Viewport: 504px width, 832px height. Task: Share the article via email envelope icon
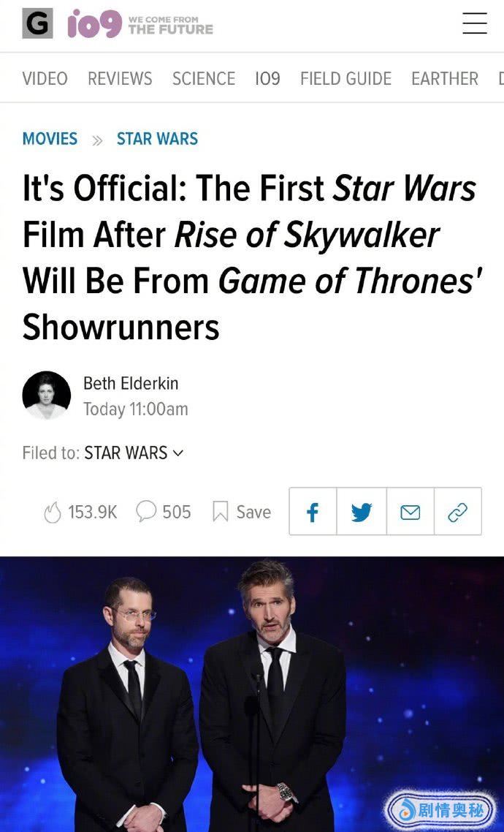coord(411,512)
